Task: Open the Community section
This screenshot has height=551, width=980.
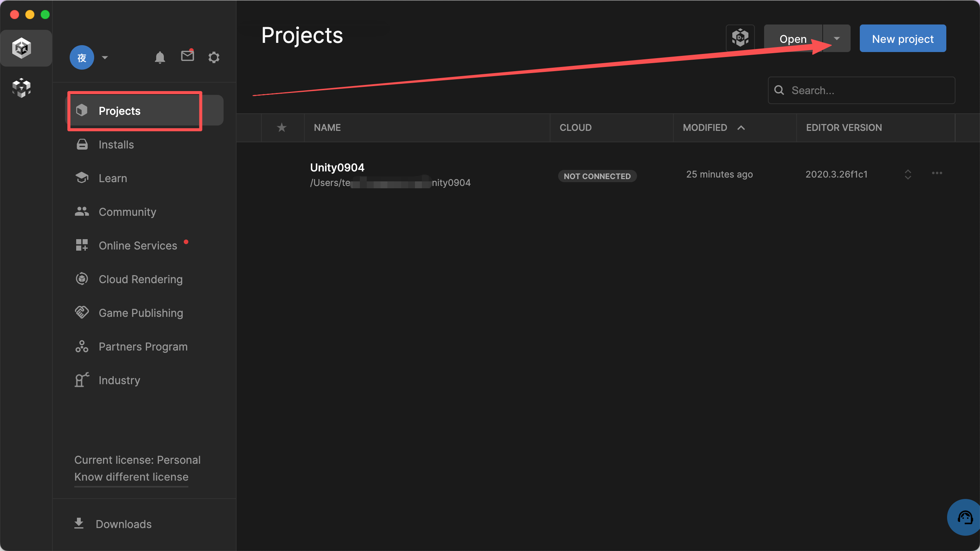Action: [144, 212]
